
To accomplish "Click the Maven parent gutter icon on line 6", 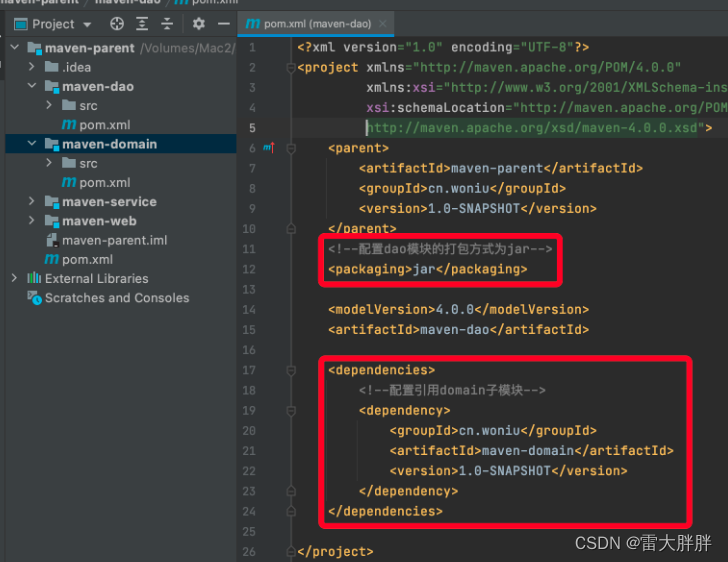I will point(269,148).
